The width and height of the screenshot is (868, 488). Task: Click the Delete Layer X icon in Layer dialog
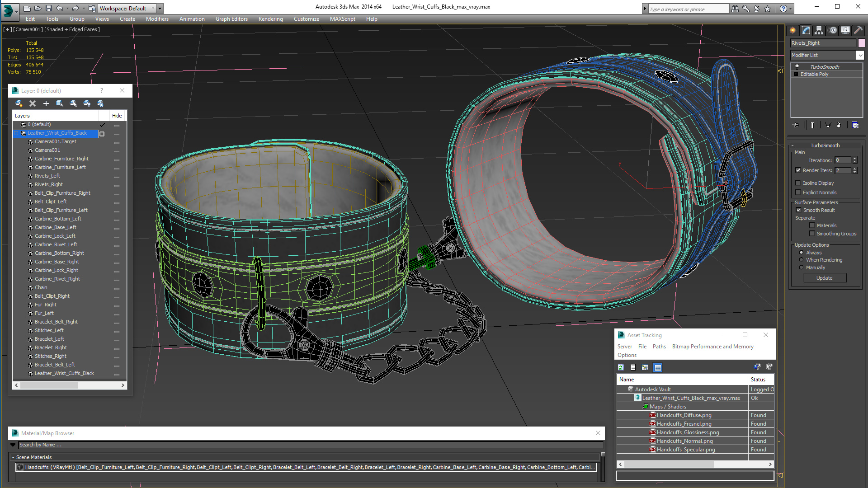click(33, 103)
